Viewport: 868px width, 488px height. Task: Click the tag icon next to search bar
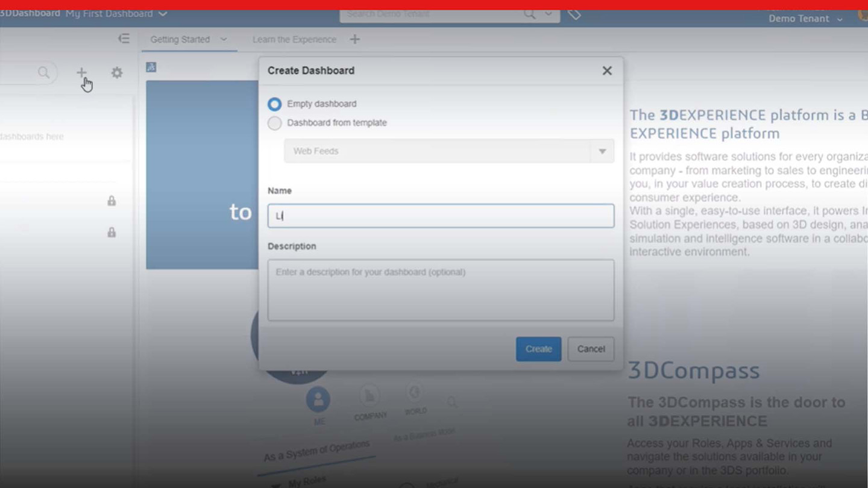(x=574, y=14)
